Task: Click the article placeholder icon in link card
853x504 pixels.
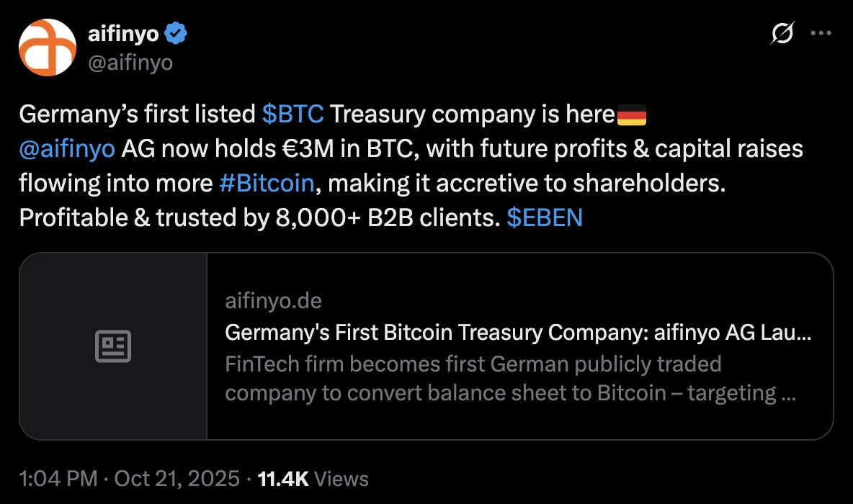Action: 113,346
